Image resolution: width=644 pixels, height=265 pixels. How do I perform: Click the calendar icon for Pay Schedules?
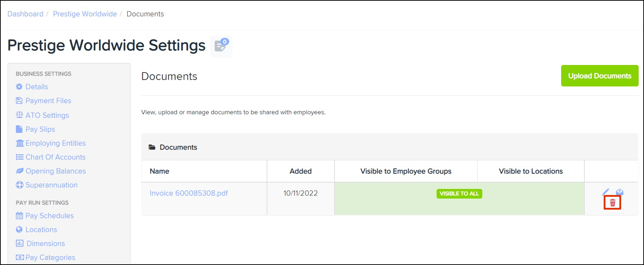(x=19, y=216)
